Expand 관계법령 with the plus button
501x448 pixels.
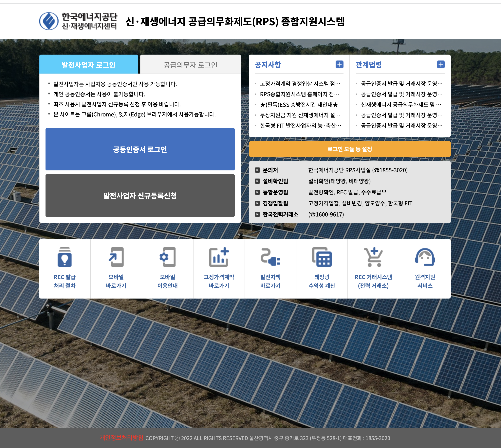click(x=440, y=64)
